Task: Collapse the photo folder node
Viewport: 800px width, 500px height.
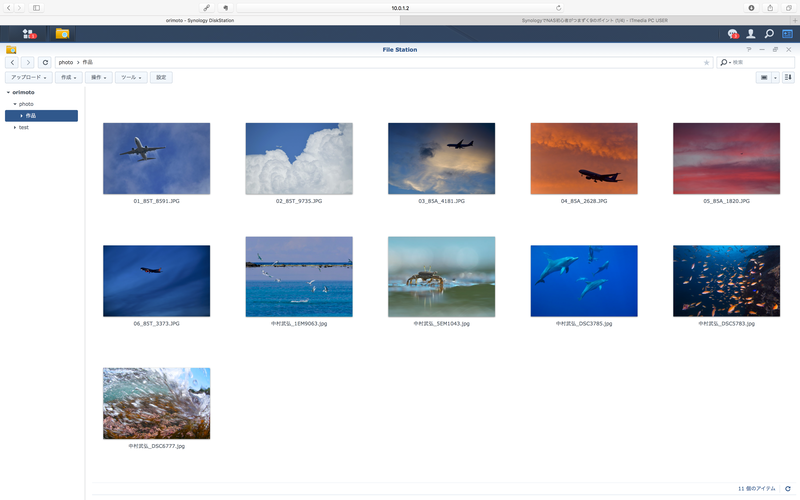Action: [15, 104]
